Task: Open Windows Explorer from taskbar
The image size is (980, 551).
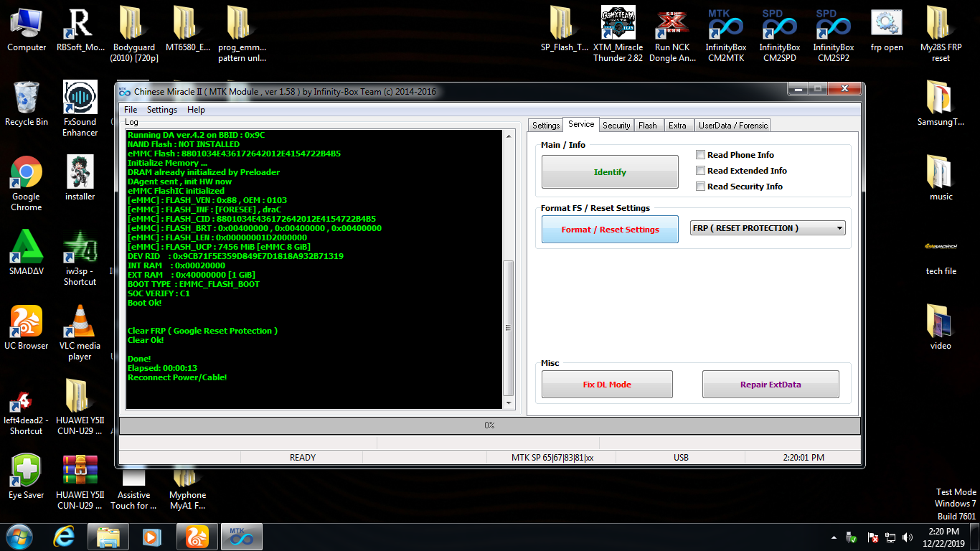Action: [x=108, y=537]
